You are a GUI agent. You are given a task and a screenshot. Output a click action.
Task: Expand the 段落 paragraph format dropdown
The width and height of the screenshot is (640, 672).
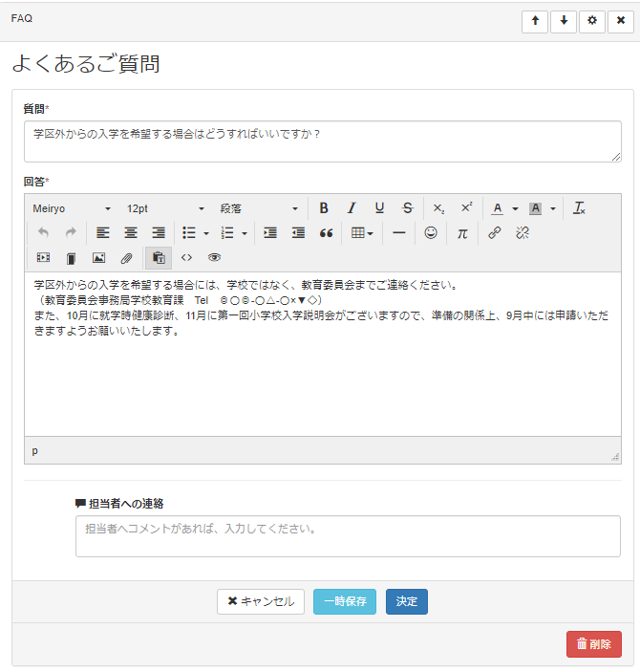[x=259, y=208]
